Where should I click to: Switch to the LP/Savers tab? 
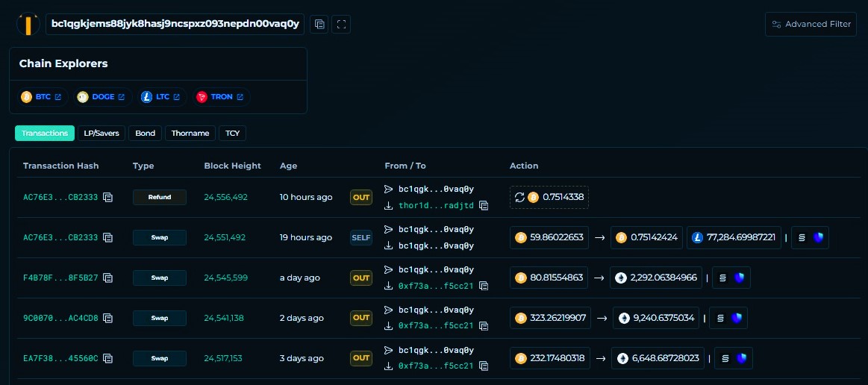point(102,134)
